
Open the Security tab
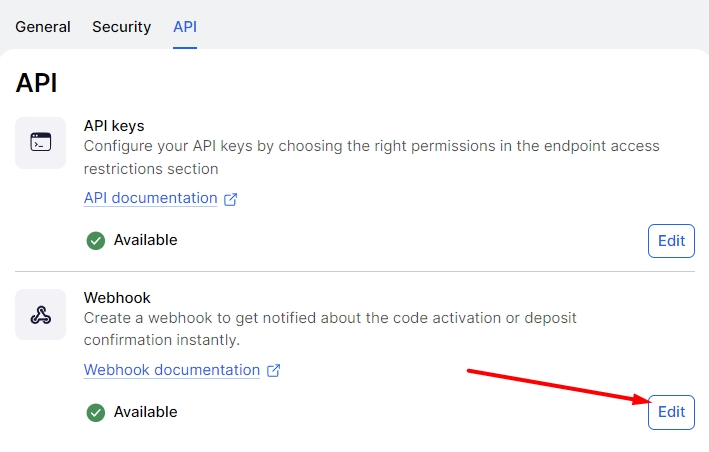coord(121,27)
